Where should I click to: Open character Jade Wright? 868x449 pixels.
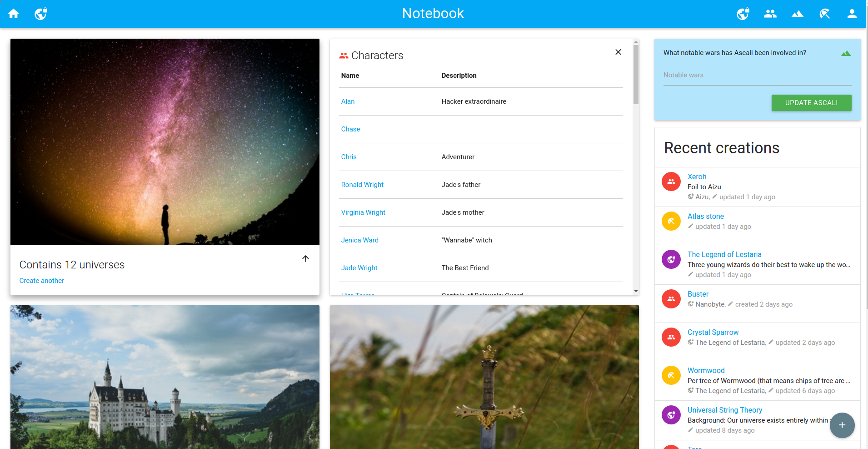click(359, 268)
